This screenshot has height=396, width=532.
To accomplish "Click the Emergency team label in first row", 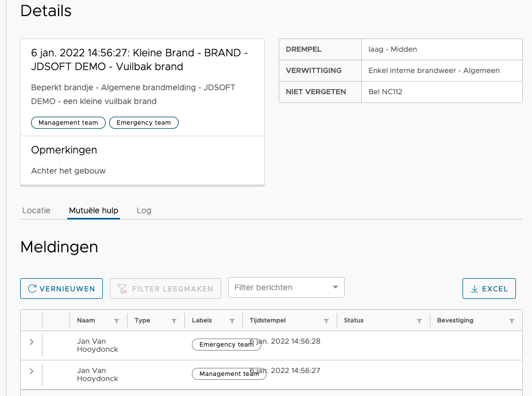I will pos(226,344).
